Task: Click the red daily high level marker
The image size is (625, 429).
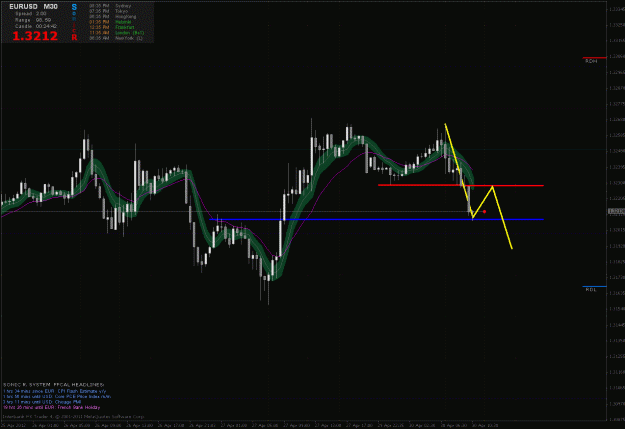Action: (594, 58)
